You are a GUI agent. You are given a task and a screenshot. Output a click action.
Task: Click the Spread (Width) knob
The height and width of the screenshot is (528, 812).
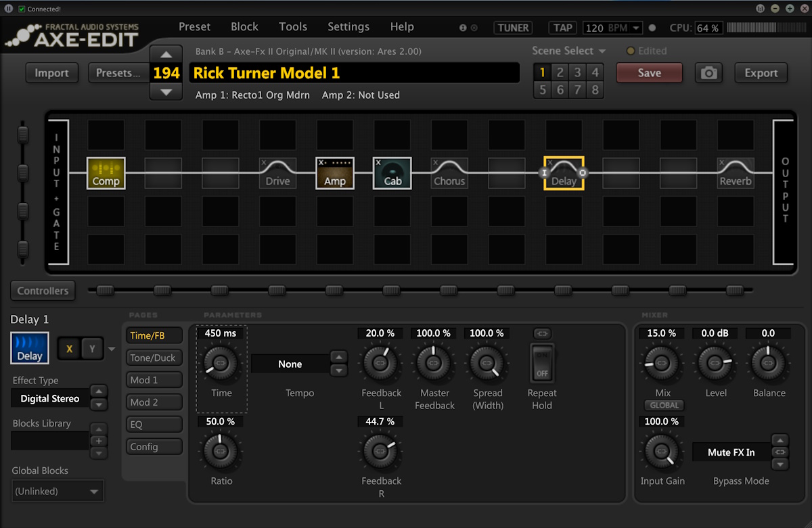pyautogui.click(x=487, y=363)
